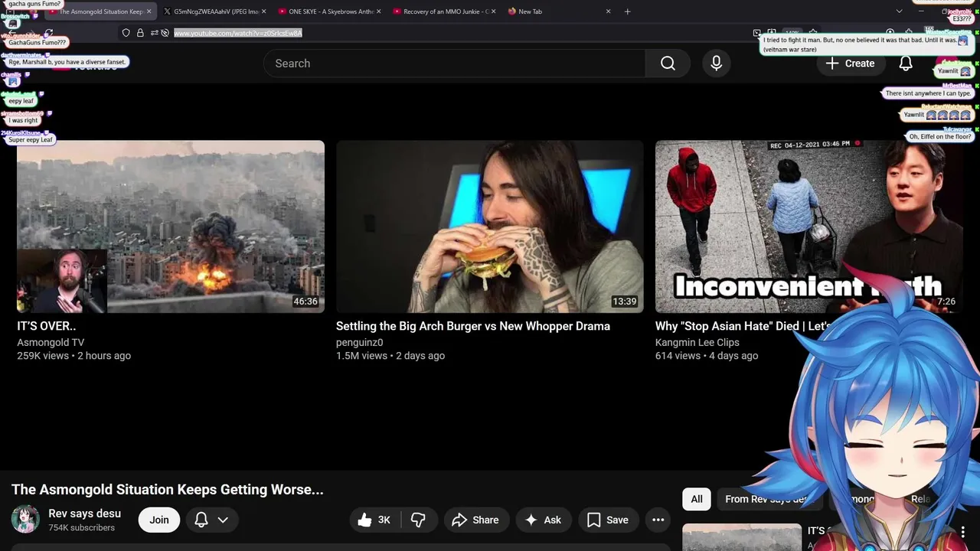Open the Asmongold TV channel link
Screen dimensions: 980x551
tap(51, 342)
